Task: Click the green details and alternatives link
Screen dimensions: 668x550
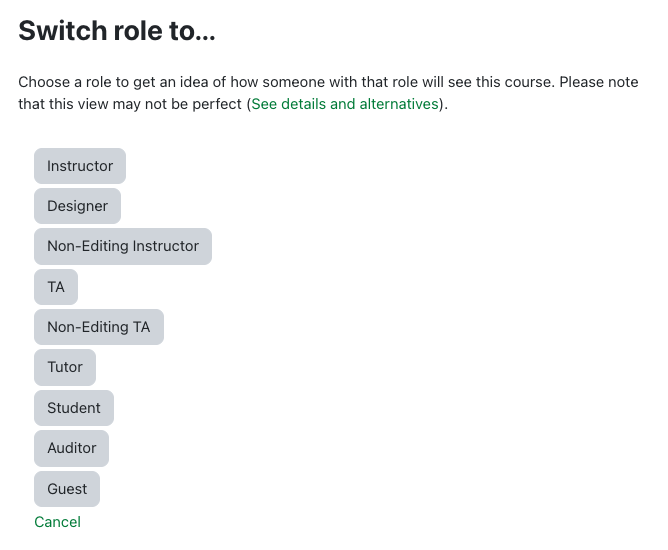Action: coord(345,104)
